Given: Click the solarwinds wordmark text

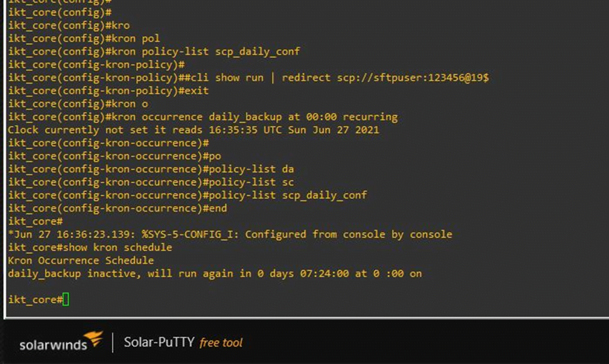Looking at the screenshot, I should pyautogui.click(x=52, y=345).
